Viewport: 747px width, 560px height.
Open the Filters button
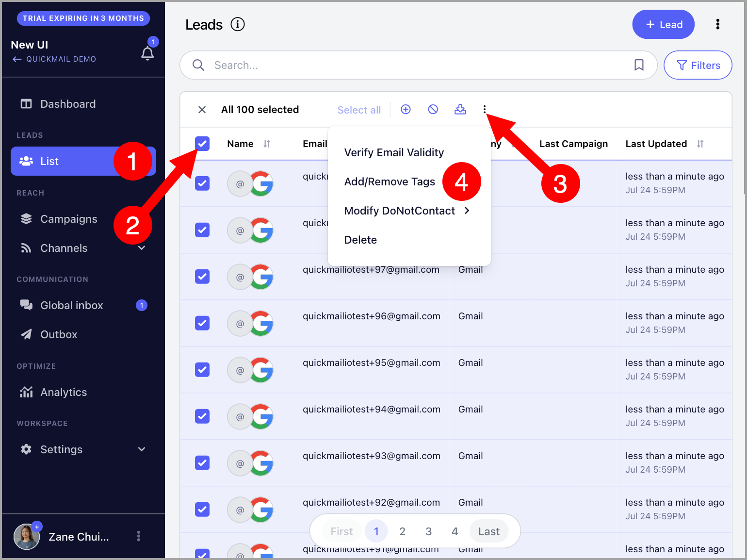pyautogui.click(x=698, y=65)
